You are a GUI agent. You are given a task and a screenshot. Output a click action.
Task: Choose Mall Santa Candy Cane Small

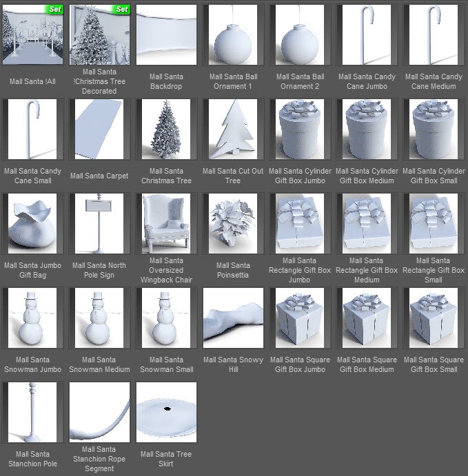tap(32, 129)
